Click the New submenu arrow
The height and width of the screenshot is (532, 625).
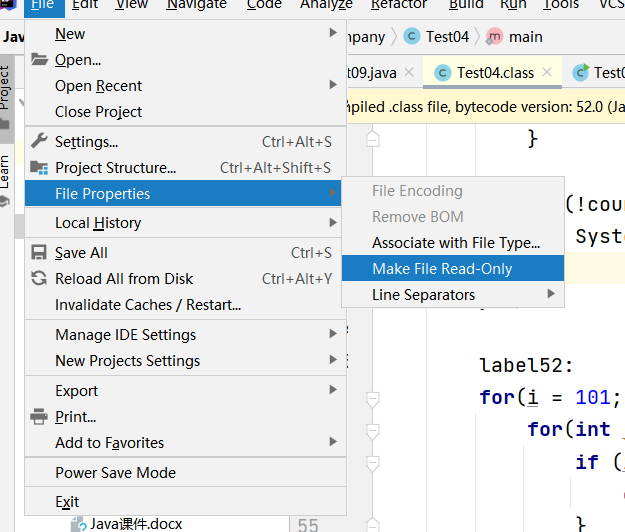point(333,33)
